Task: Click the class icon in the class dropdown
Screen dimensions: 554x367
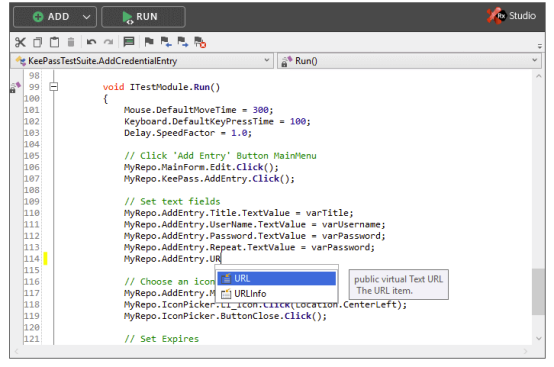Action: [20, 61]
